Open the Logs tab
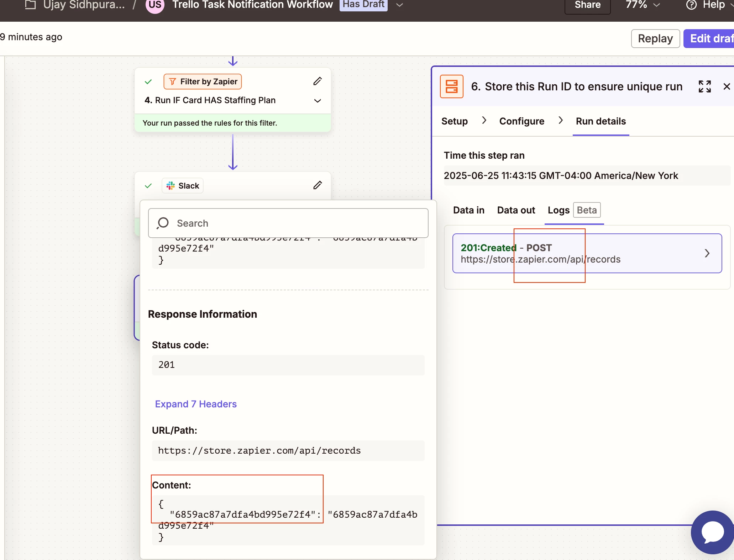734x560 pixels. [559, 210]
